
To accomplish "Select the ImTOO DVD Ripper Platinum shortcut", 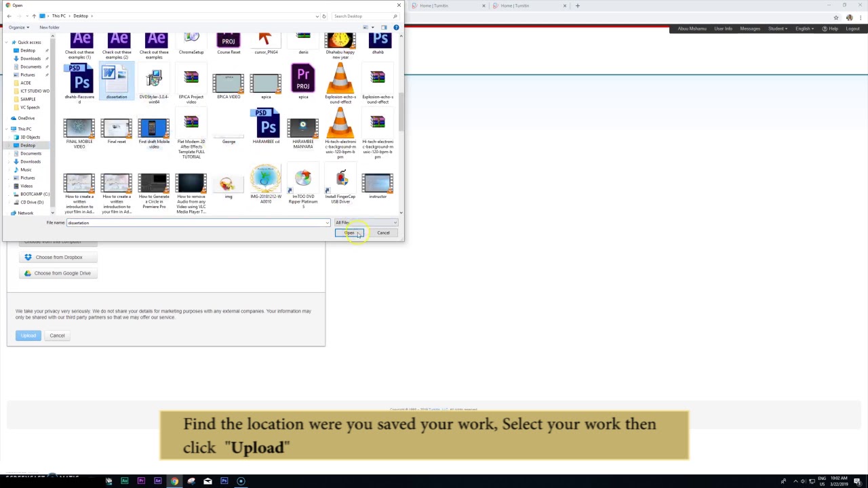I will tap(303, 186).
